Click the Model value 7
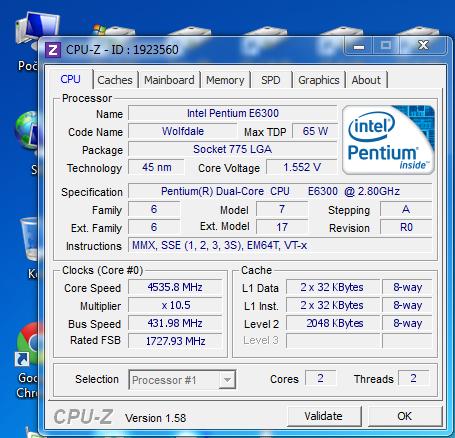The height and width of the screenshot is (438, 455). 282,210
